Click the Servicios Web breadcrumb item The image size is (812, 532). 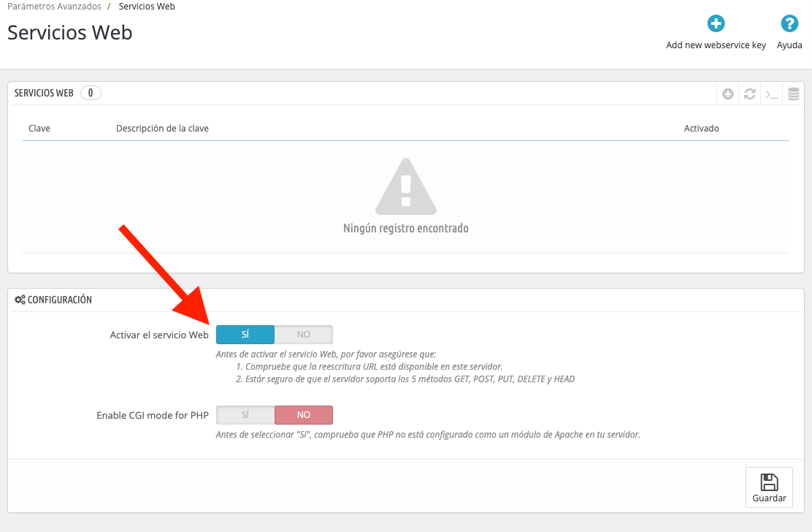pyautogui.click(x=147, y=7)
